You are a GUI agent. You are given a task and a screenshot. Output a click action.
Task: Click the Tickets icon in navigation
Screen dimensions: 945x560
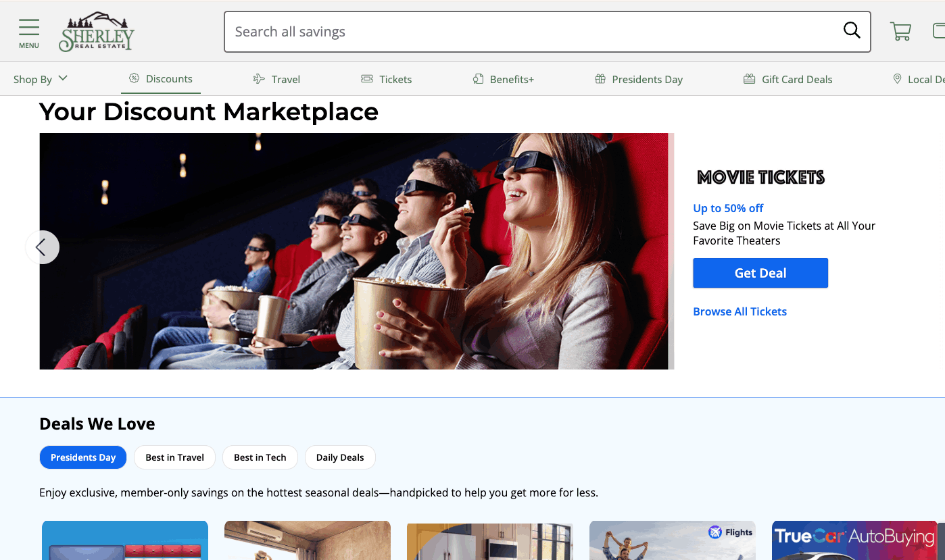pos(367,79)
